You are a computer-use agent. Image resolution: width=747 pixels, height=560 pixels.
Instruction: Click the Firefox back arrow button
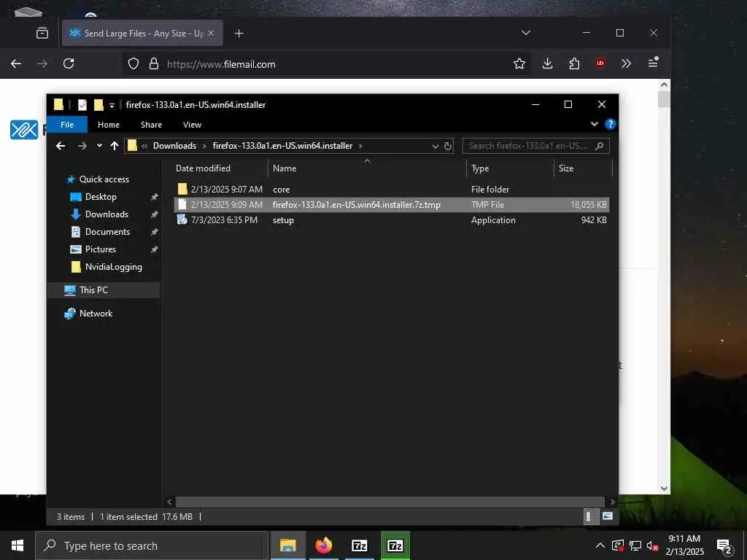[x=16, y=64]
